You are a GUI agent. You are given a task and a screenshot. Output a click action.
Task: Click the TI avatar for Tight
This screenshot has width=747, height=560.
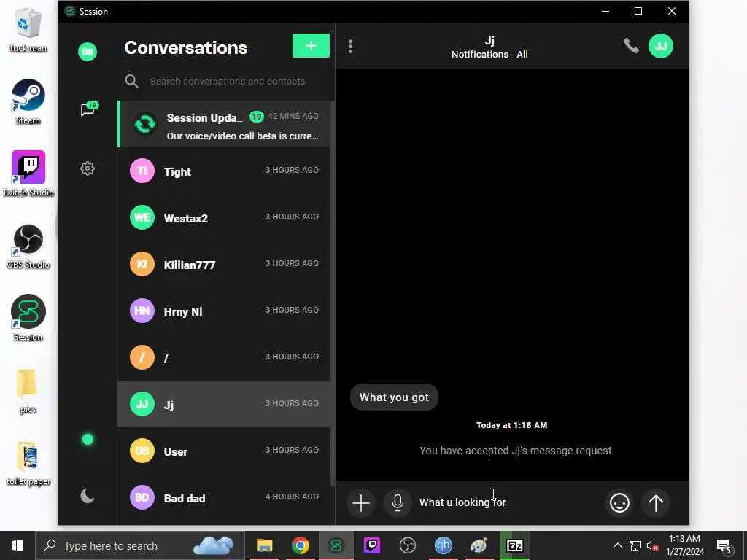point(142,171)
